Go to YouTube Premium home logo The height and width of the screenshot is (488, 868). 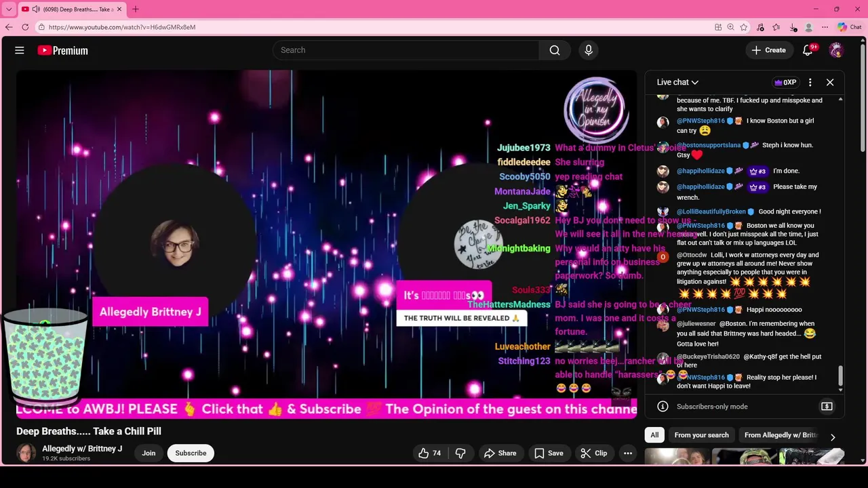[x=62, y=50]
